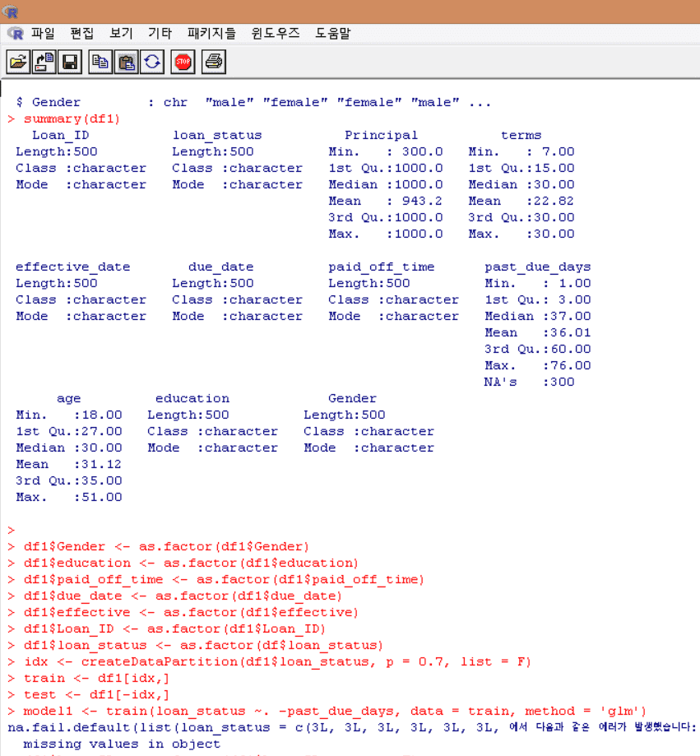Click the Loan_ID column header
Viewport: 700px width, 756px height.
click(x=61, y=136)
